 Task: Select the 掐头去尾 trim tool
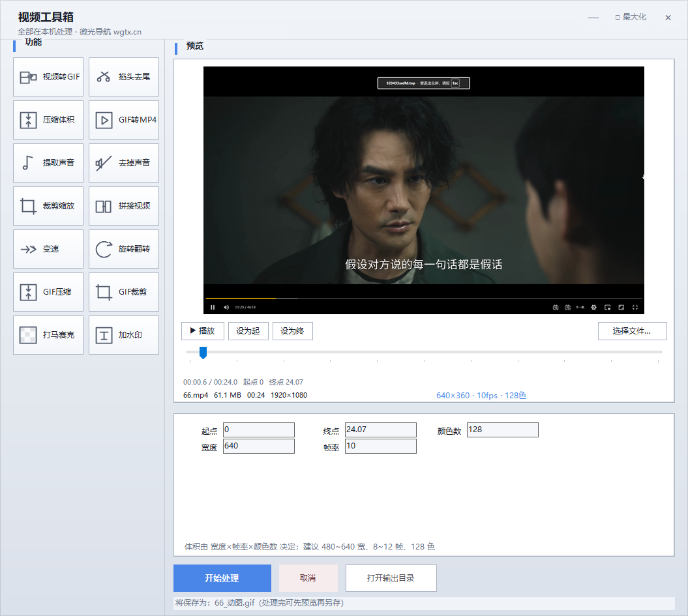click(x=124, y=77)
